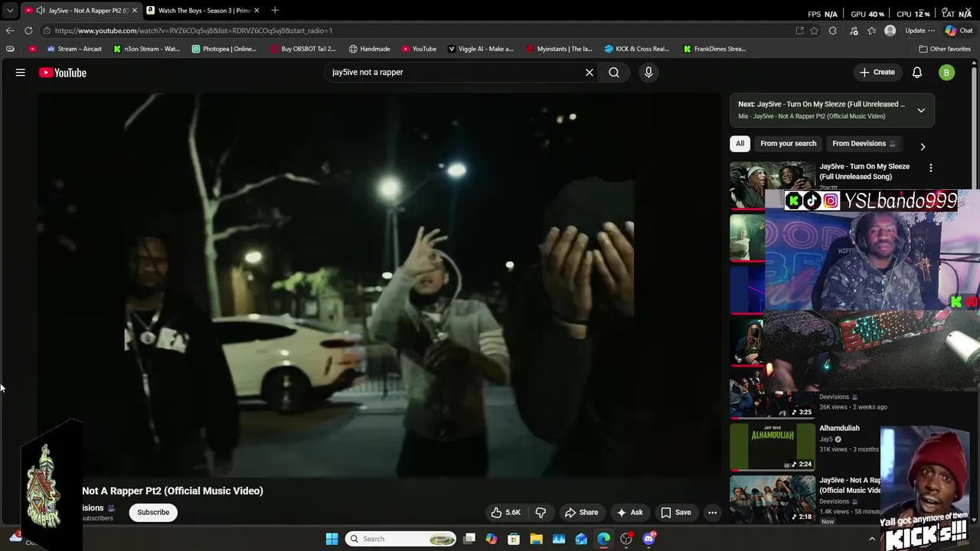This screenshot has height=551, width=980.
Task: Open 'KICK & Cross Real...' bookmark
Action: coord(637,49)
